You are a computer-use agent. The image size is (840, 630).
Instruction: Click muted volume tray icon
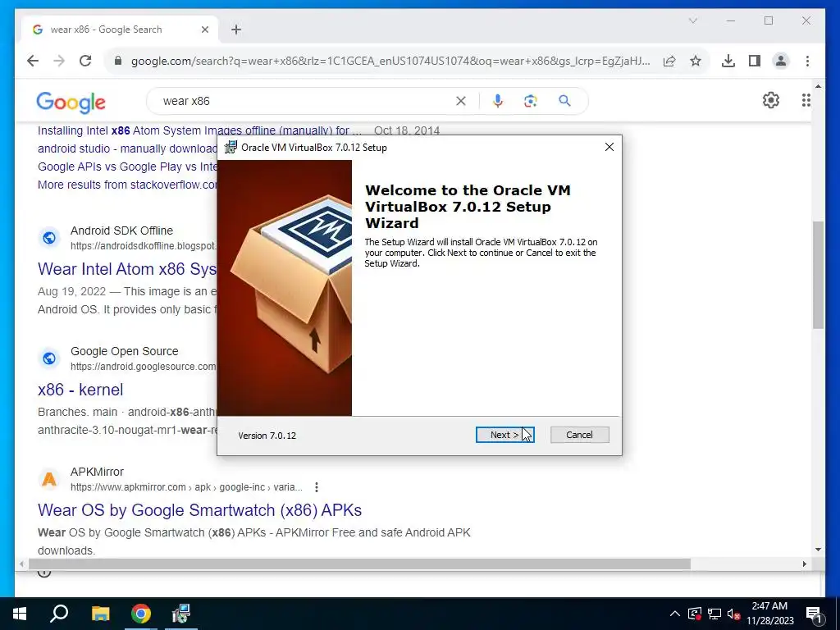click(x=733, y=614)
